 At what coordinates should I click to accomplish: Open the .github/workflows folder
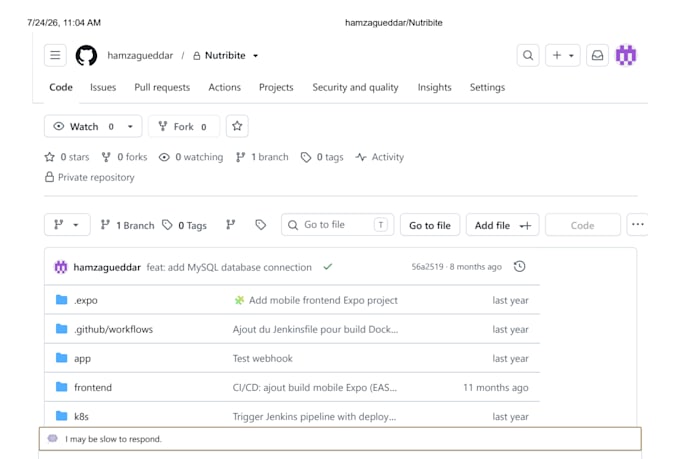coord(113,329)
